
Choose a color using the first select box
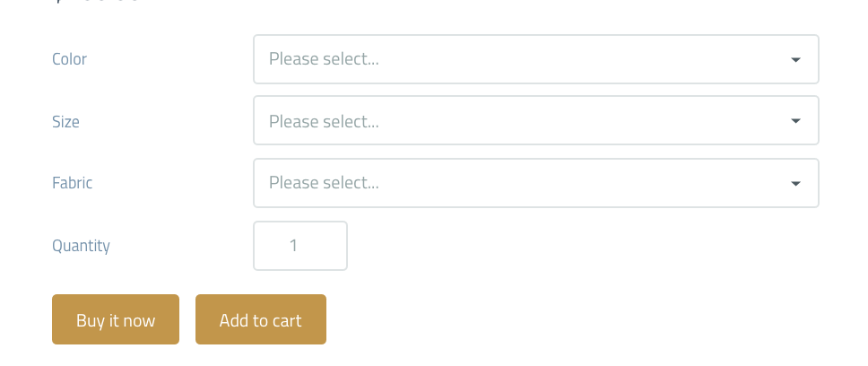point(535,59)
